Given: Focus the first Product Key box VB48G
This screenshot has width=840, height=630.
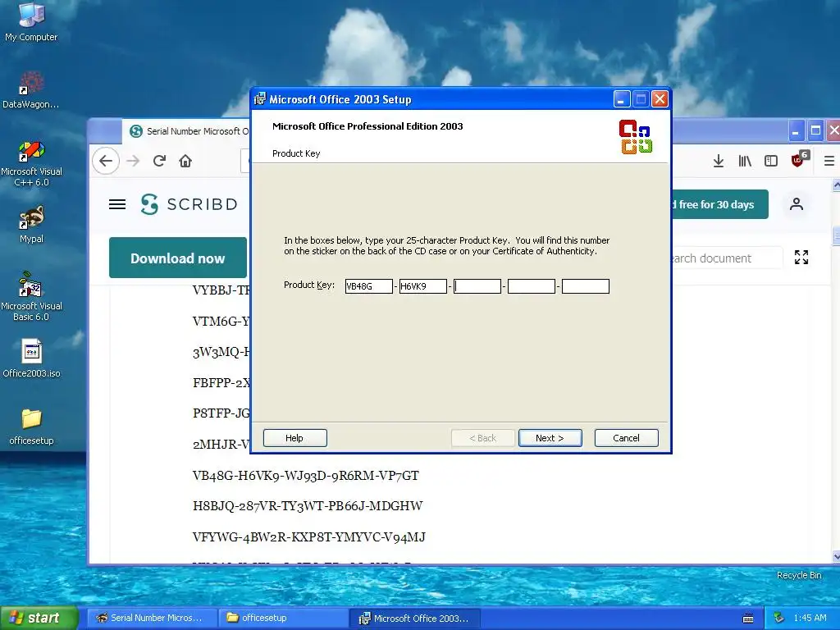Looking at the screenshot, I should click(368, 286).
